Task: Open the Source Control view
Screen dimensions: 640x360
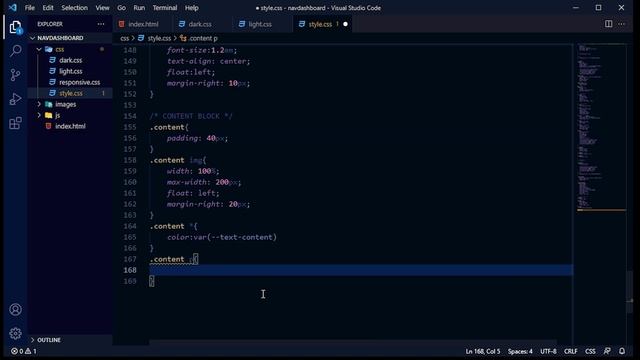Action: coord(16,75)
